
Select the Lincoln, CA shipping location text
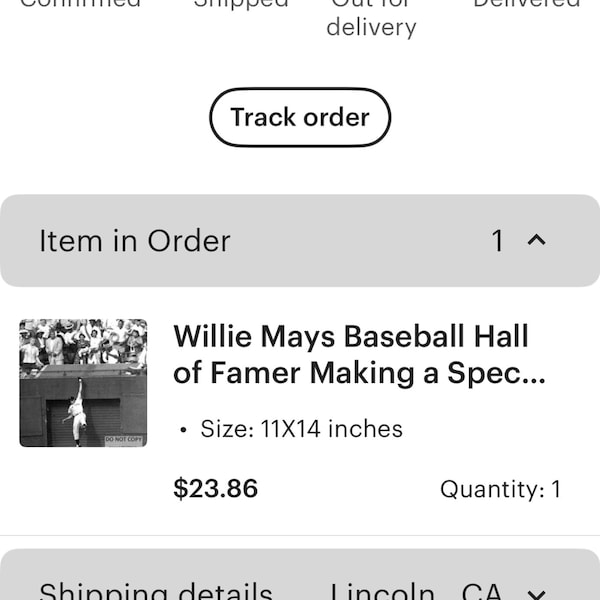(416, 591)
